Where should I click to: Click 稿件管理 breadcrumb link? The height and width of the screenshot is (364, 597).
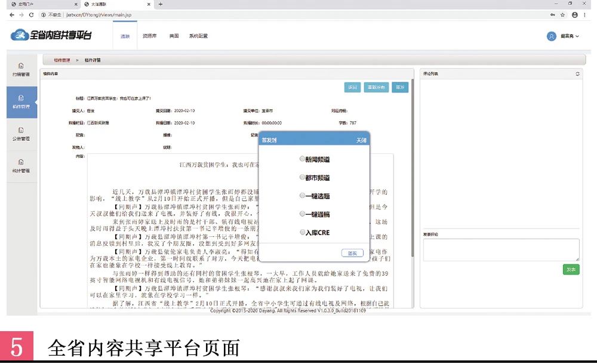click(61, 60)
